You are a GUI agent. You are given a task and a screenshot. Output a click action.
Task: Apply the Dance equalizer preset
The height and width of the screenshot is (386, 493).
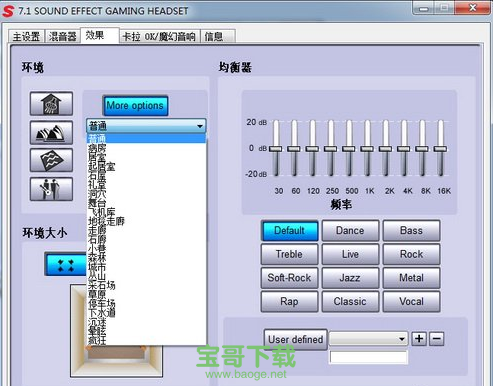pyautogui.click(x=350, y=230)
